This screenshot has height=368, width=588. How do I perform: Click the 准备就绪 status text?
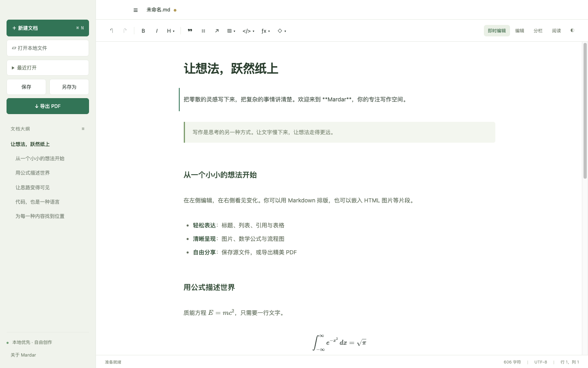[x=113, y=362]
